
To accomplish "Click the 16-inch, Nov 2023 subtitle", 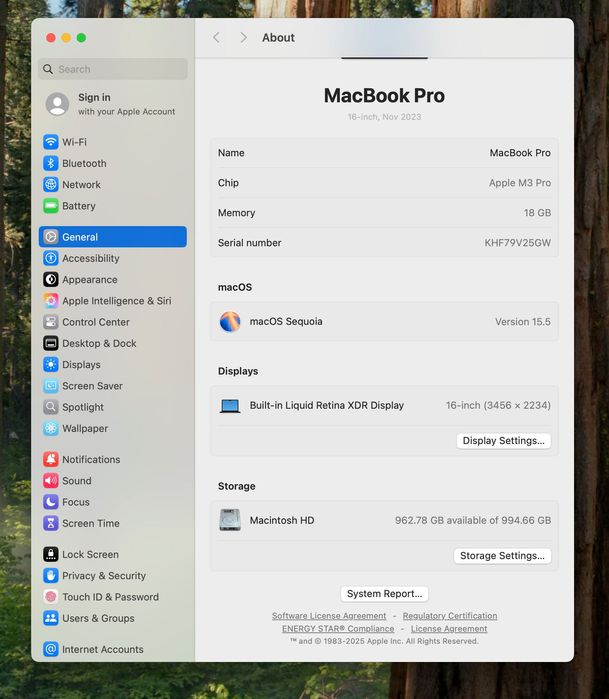I will pos(384,117).
